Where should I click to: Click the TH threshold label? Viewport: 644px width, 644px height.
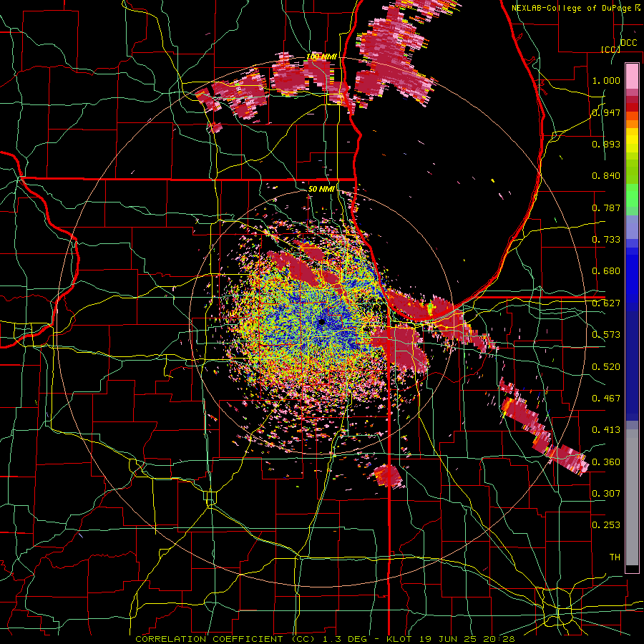[x=615, y=557]
